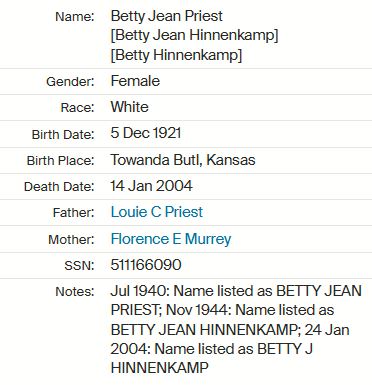Click the Death Date field label
372x385 pixels.
tap(59, 187)
